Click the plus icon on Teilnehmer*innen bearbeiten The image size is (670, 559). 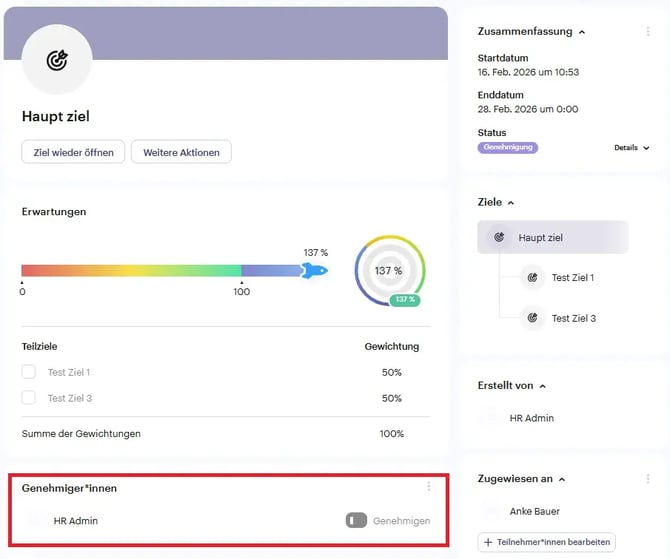pyautogui.click(x=488, y=542)
